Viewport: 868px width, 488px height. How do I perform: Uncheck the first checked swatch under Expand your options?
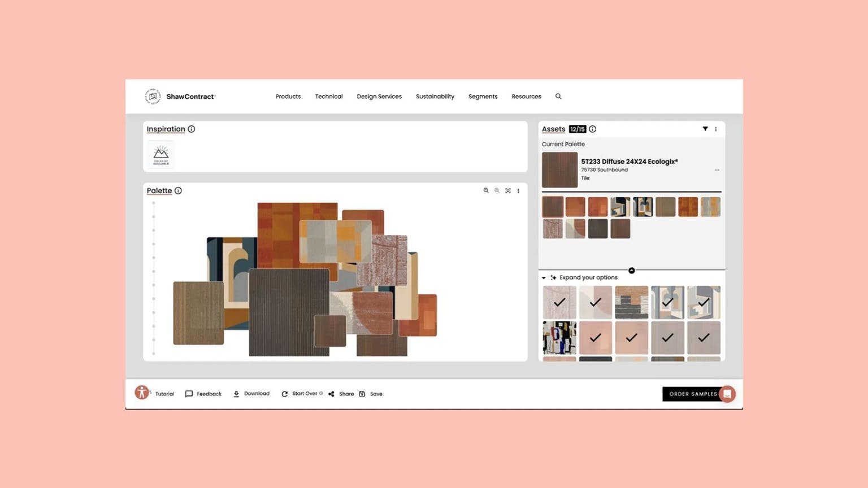pos(559,302)
